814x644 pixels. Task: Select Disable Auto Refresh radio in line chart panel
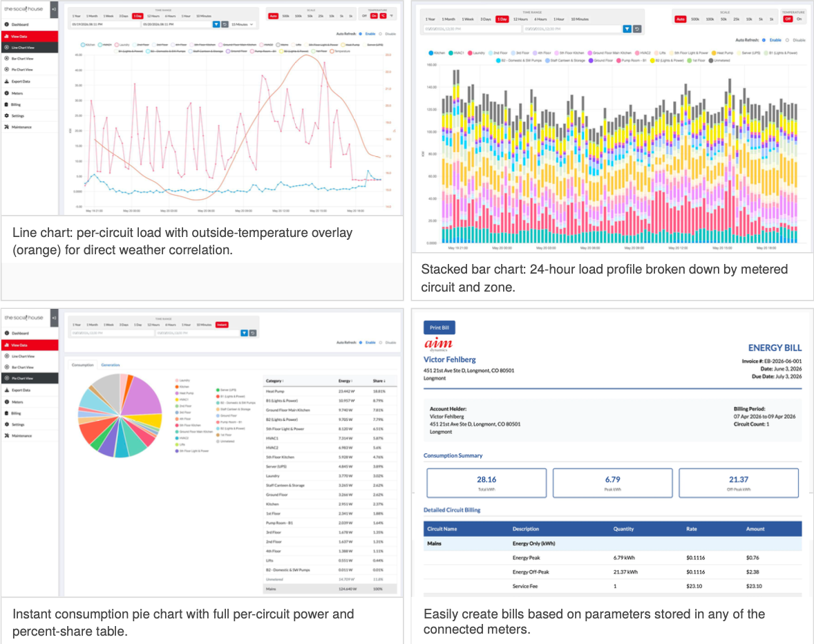[x=381, y=34]
